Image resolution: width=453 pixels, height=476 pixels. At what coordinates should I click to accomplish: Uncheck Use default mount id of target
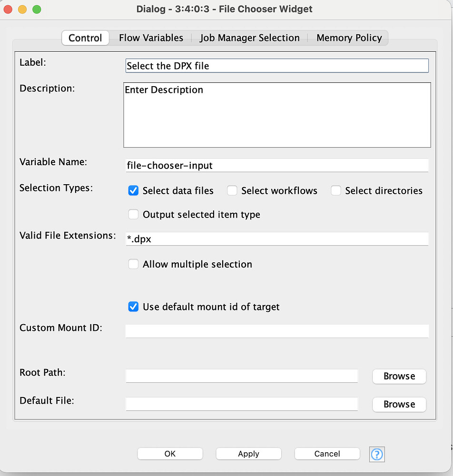point(133,307)
